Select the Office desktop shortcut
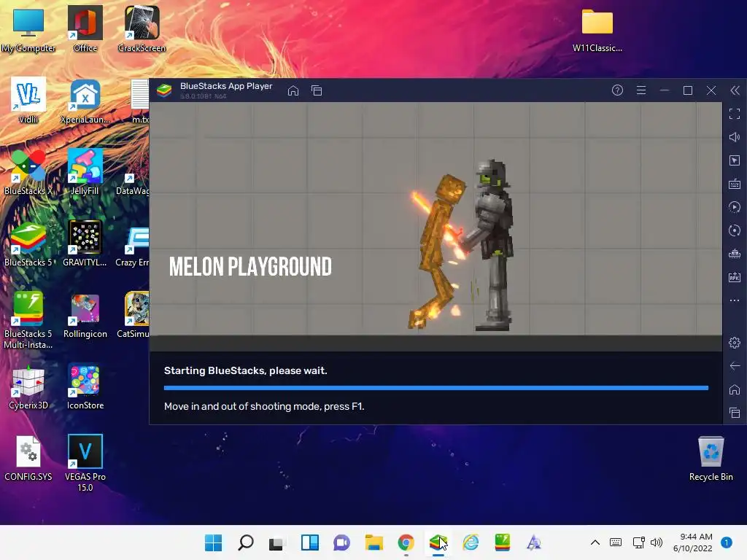747x560 pixels. tap(85, 29)
